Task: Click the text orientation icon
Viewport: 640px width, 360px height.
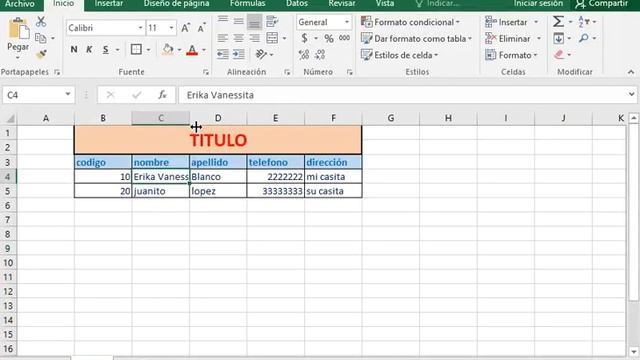Action: point(261,54)
